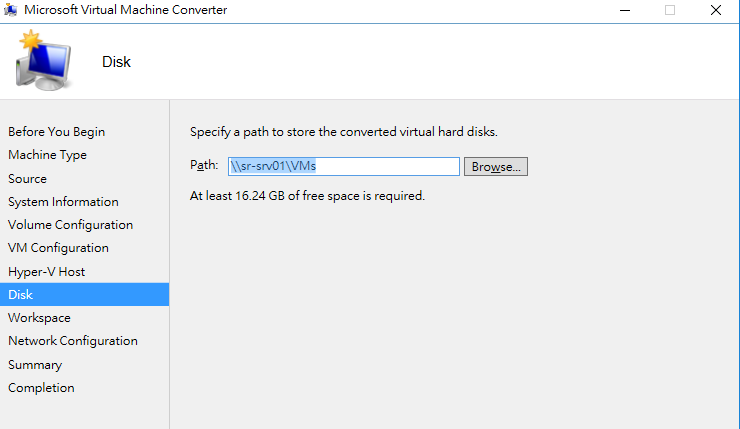Click the disabled maximize window button
This screenshot has height=429, width=740.
tap(670, 10)
